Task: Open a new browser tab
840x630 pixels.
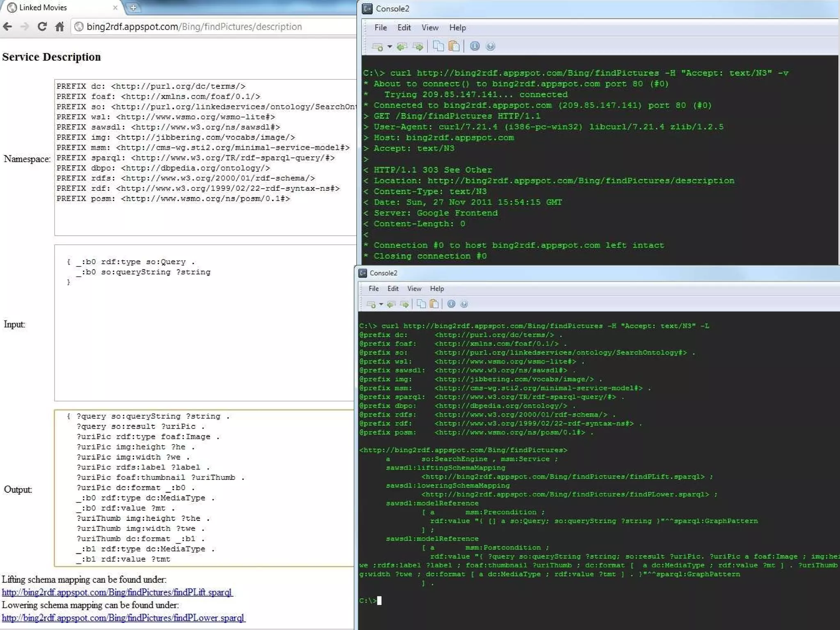Action: [133, 7]
